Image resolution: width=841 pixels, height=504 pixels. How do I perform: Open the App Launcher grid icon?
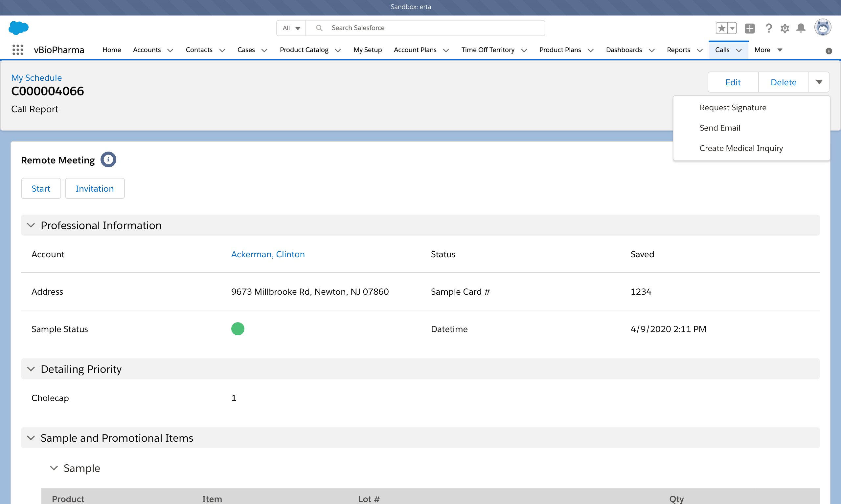(18, 50)
